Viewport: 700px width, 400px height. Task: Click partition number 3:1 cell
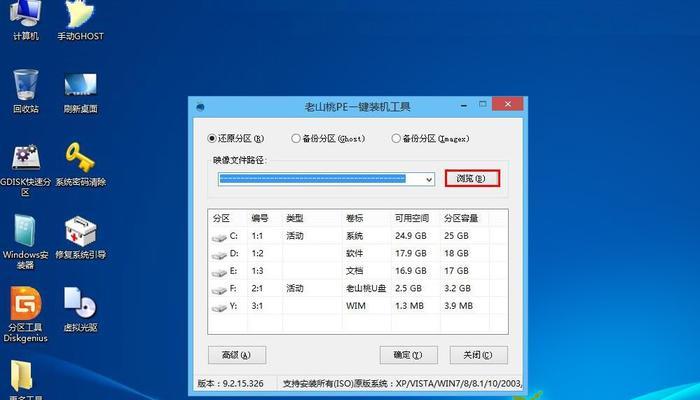(x=257, y=306)
